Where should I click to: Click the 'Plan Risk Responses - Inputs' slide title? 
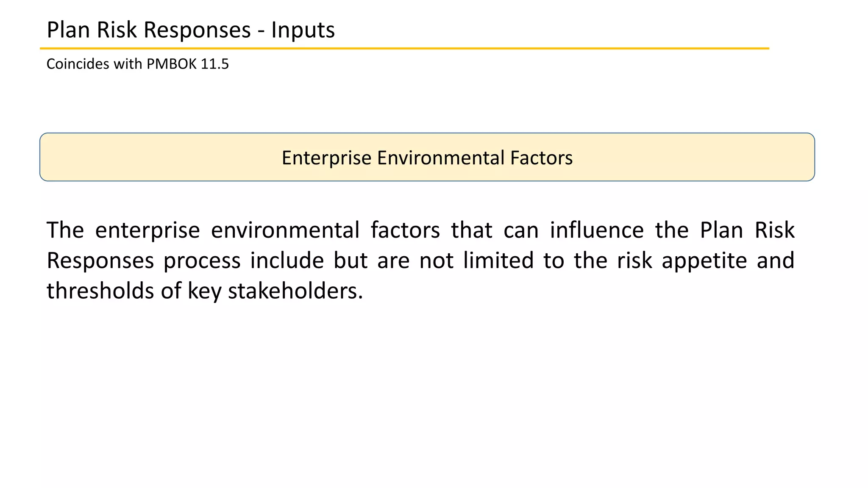(191, 30)
